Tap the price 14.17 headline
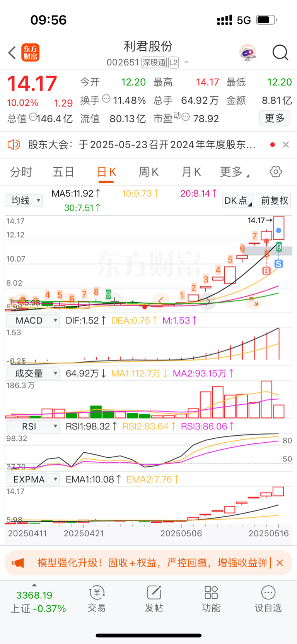 [32, 83]
